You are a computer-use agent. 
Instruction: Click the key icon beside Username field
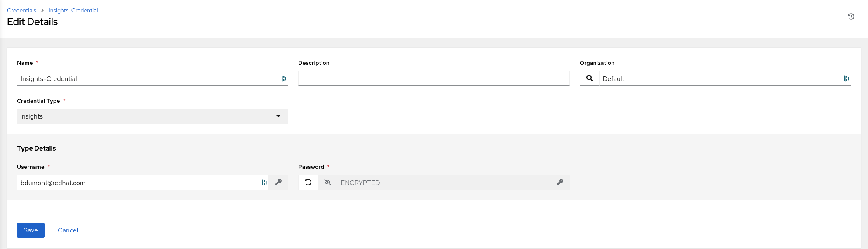[x=278, y=182]
